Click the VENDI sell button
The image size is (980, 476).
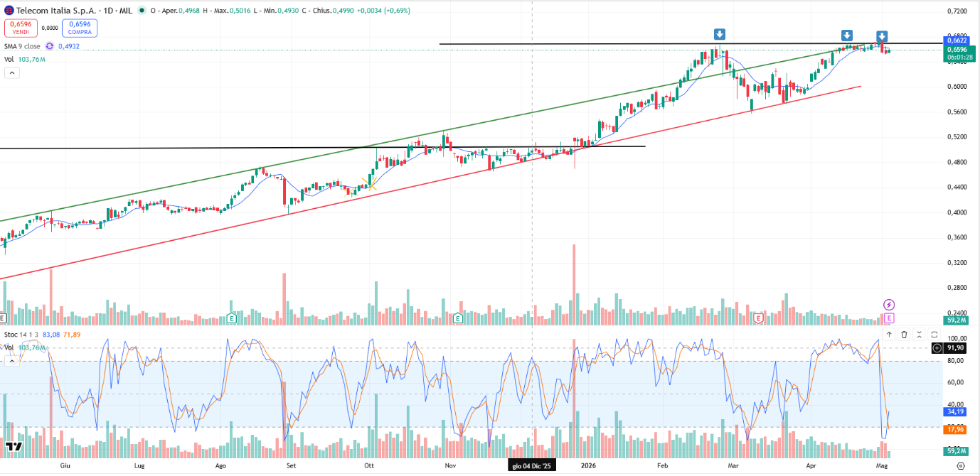(21, 28)
